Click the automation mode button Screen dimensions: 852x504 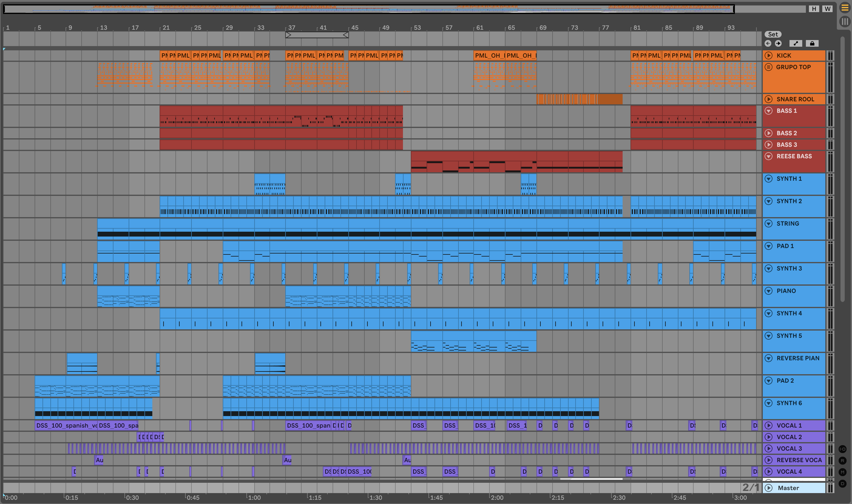click(796, 43)
